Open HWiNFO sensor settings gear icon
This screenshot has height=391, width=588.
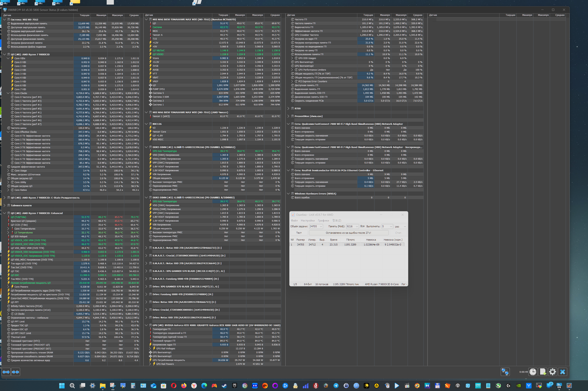pyautogui.click(x=553, y=372)
